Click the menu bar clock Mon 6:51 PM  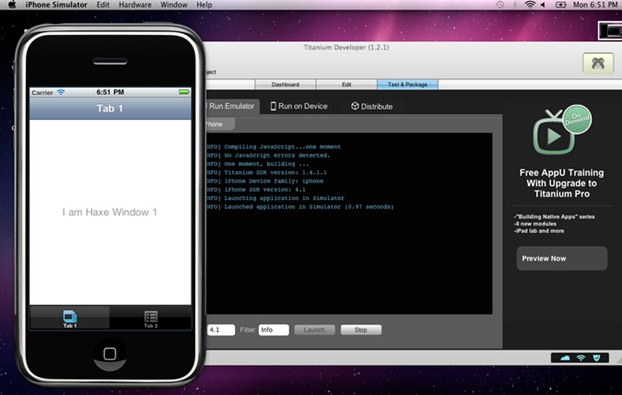tap(595, 5)
